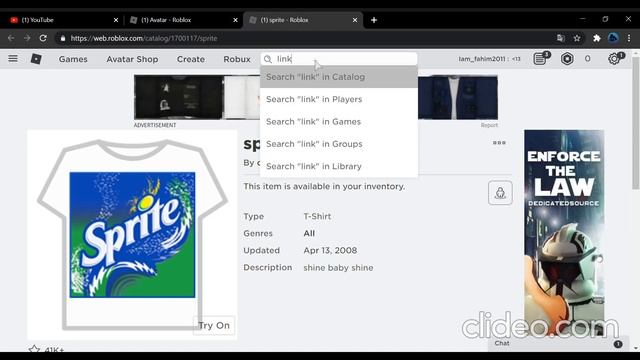Click the Try On button
640x360 pixels.
[x=214, y=325]
